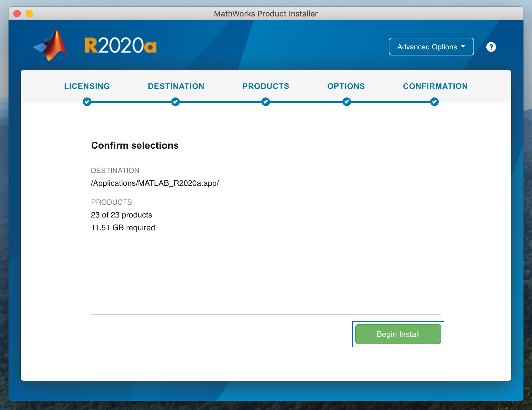This screenshot has width=532, height=410.
Task: Click the /Applications/MATLAB_R2020a.app/ destination path
Action: 155,183
